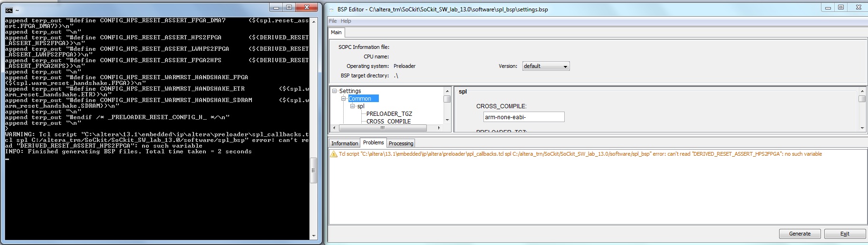
Task: Click the Exit button
Action: pyautogui.click(x=845, y=234)
